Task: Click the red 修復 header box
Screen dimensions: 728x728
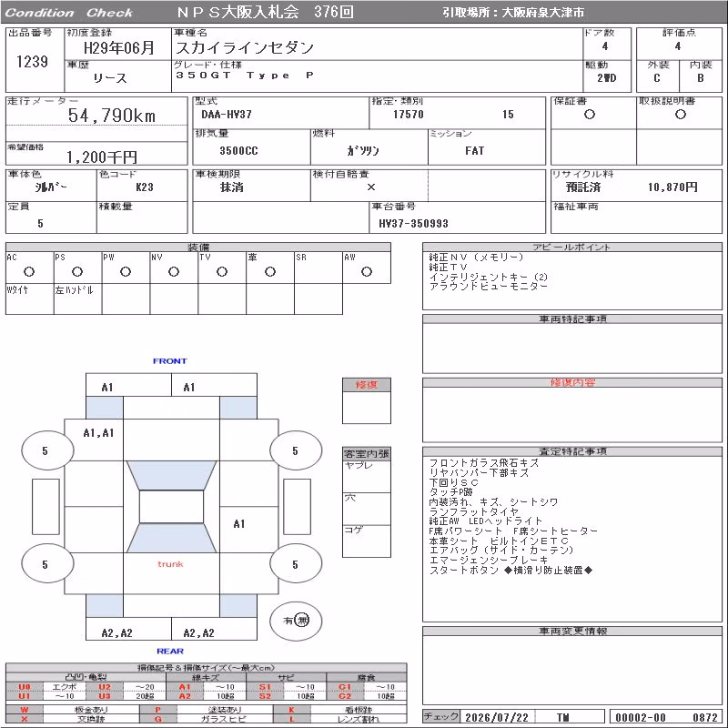Action: click(x=367, y=385)
